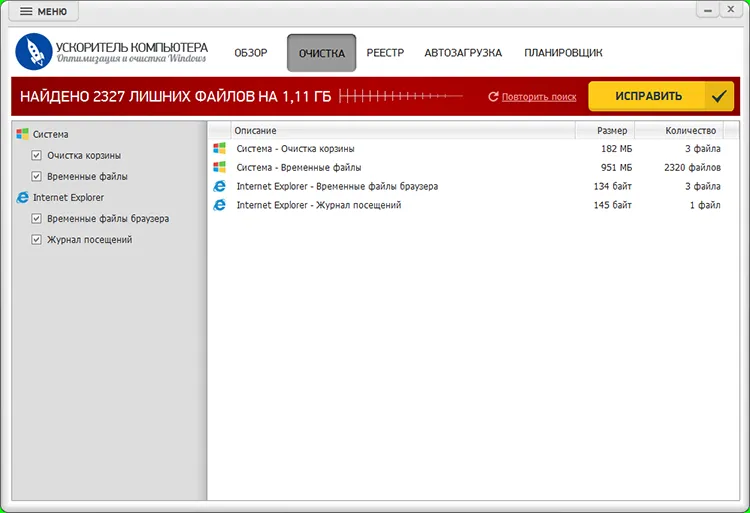This screenshot has height=513, width=750.
Task: Open the Автозагрузка tab
Action: [463, 53]
